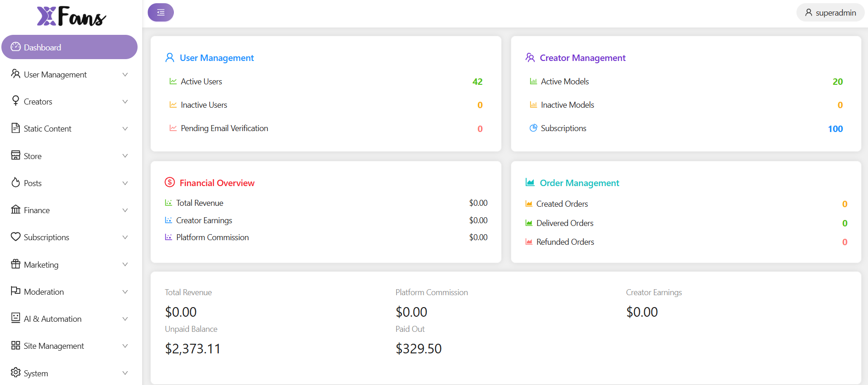This screenshot has width=868, height=385.
Task: Click the Creator Management card heading
Action: click(x=582, y=58)
